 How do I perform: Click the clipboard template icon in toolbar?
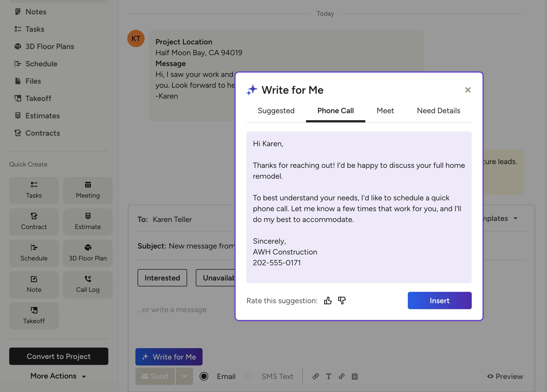click(x=354, y=376)
